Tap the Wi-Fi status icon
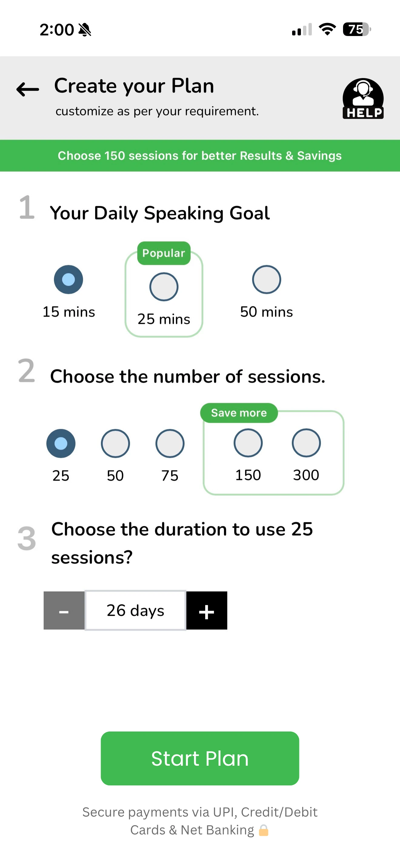400x868 pixels. (x=327, y=29)
